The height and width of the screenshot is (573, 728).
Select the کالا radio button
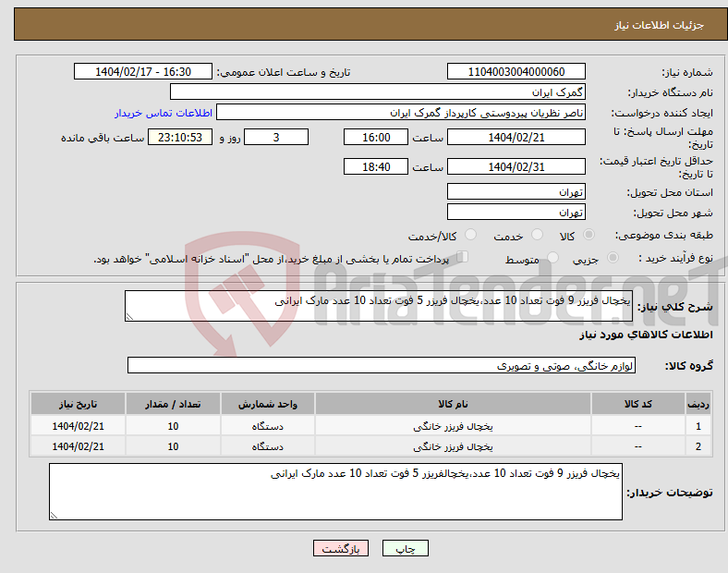point(588,235)
